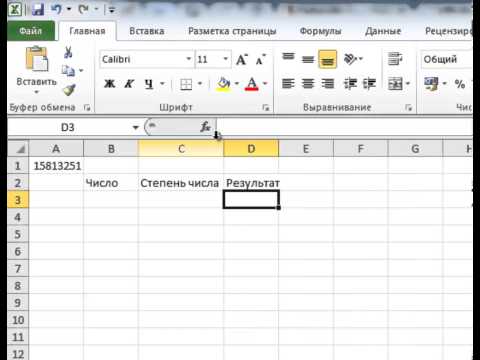Image resolution: width=480 pixels, height=360 pixels.
Task: Toggle center text horizontally
Action: pos(308,83)
